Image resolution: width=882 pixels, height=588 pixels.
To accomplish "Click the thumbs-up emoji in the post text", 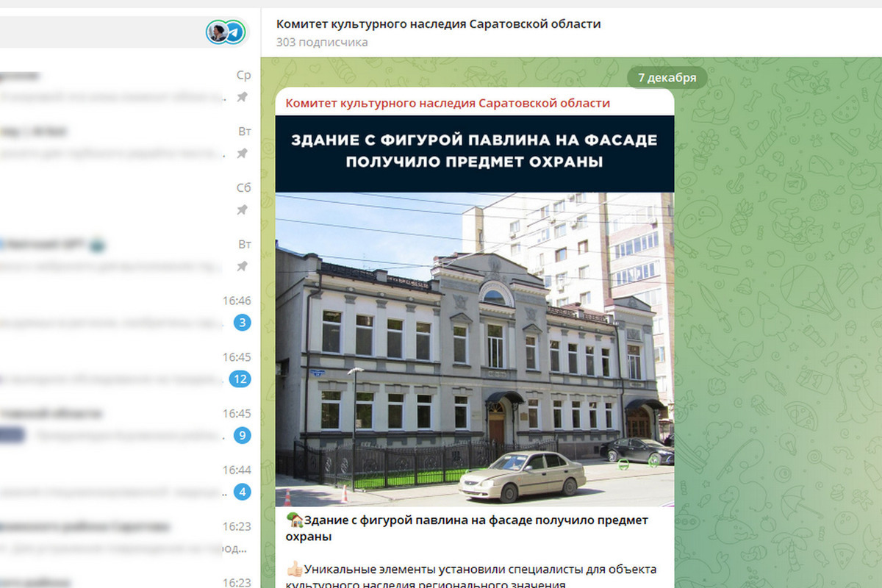I will (x=294, y=569).
